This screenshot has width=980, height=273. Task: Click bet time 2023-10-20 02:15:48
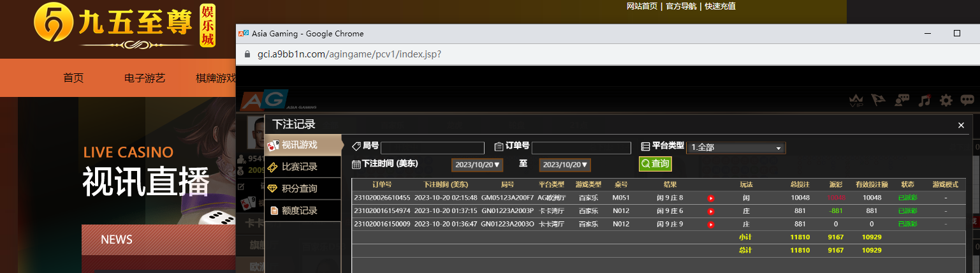coord(446,198)
